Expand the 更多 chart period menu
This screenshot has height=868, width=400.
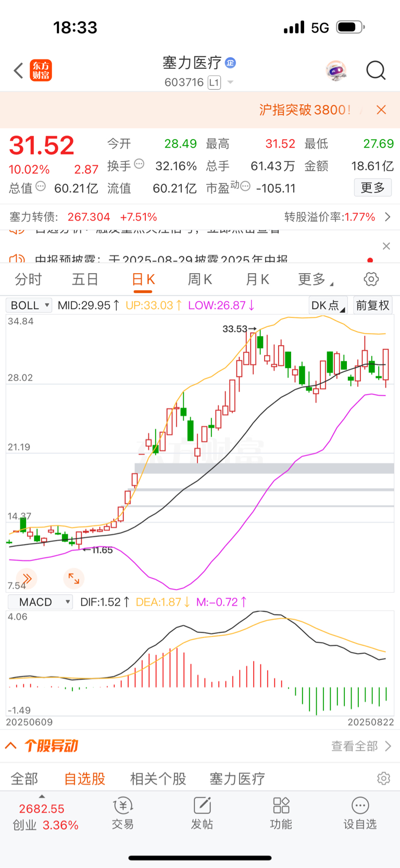click(x=315, y=279)
